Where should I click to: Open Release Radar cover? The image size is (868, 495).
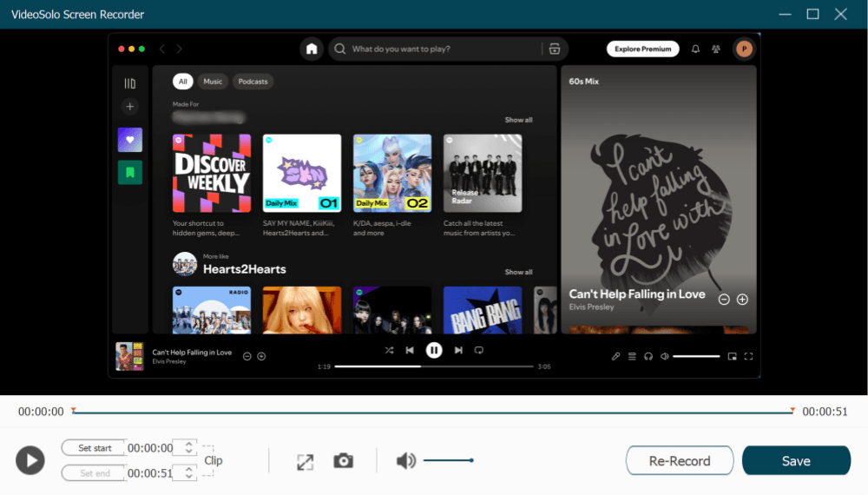(482, 174)
